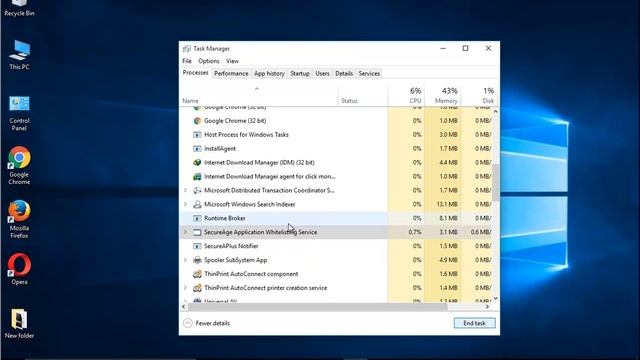
Task: Select the New folder desktop icon
Action: click(19, 324)
